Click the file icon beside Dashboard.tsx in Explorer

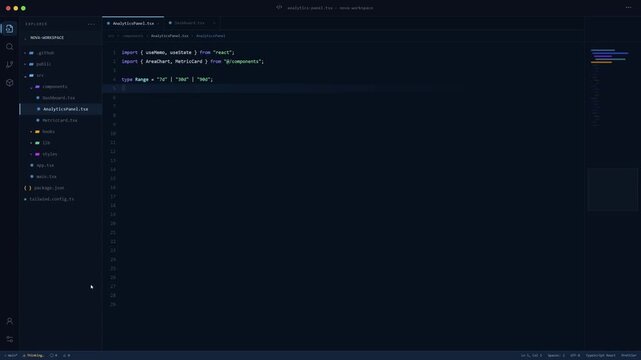38,98
